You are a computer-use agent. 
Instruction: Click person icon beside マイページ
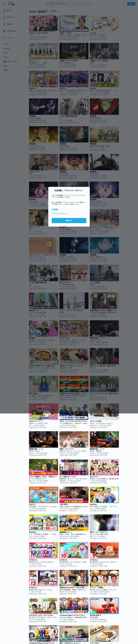pos(4,17)
